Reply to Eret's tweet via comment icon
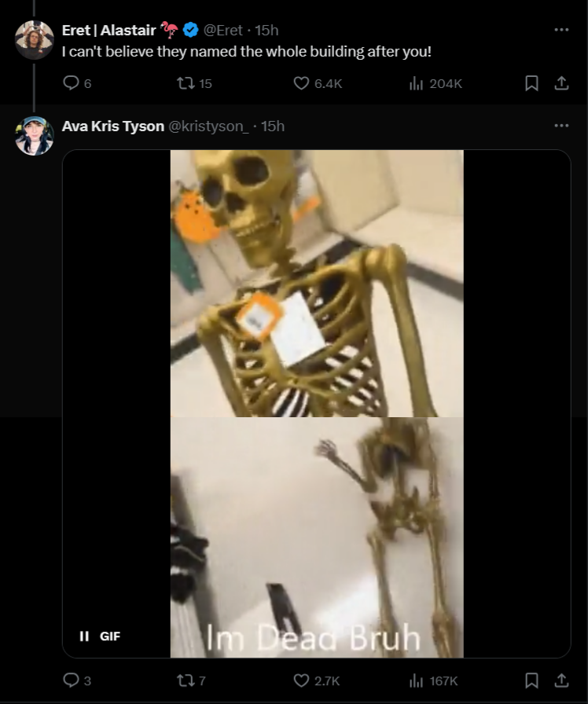588x704 pixels. click(x=71, y=83)
